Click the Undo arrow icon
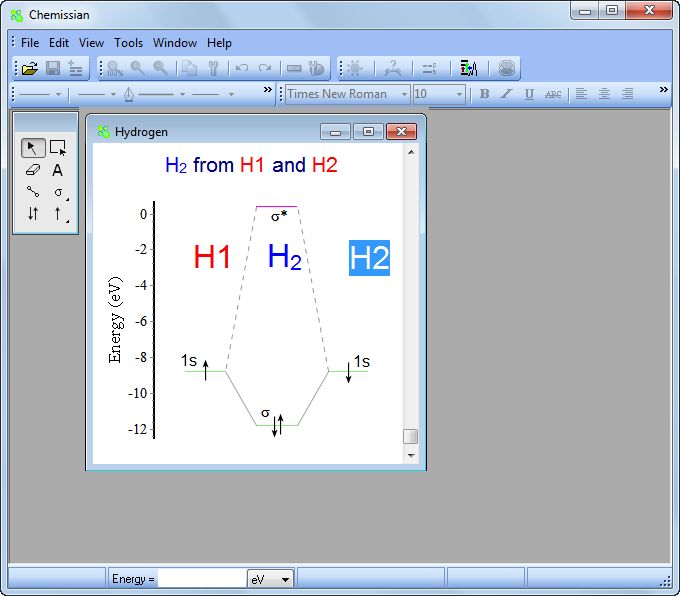This screenshot has height=596, width=680. 242,68
